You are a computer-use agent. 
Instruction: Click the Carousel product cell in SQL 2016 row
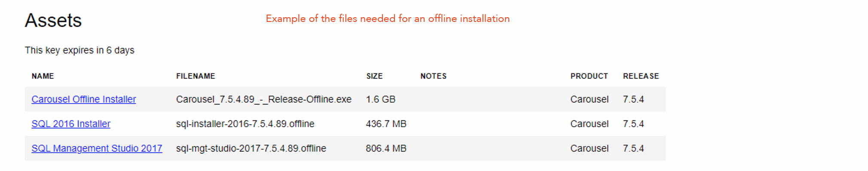tap(590, 124)
